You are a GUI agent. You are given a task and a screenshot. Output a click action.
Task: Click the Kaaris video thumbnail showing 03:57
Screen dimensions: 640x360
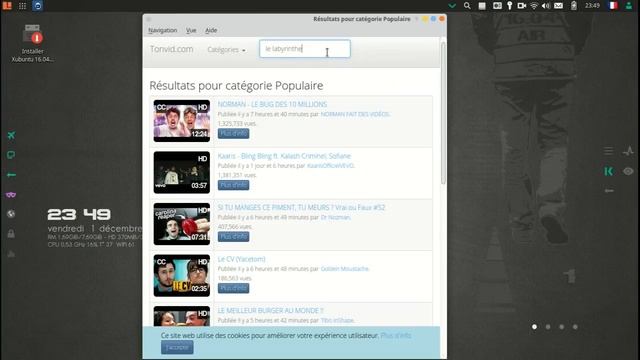click(x=182, y=172)
